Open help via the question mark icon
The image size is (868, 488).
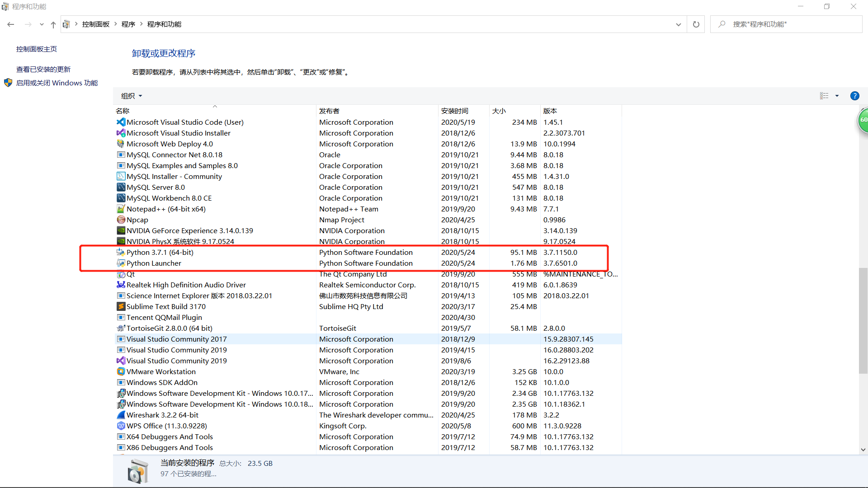(x=854, y=96)
